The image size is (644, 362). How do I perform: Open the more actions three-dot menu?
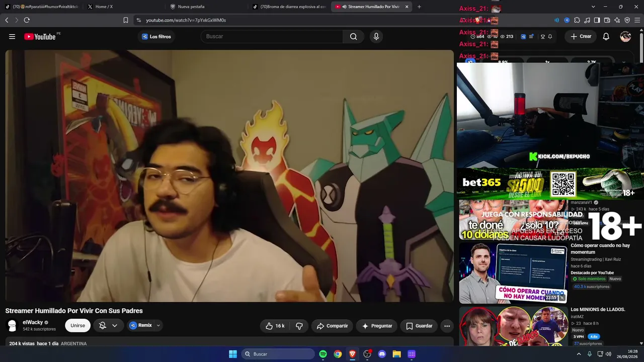pos(447,326)
